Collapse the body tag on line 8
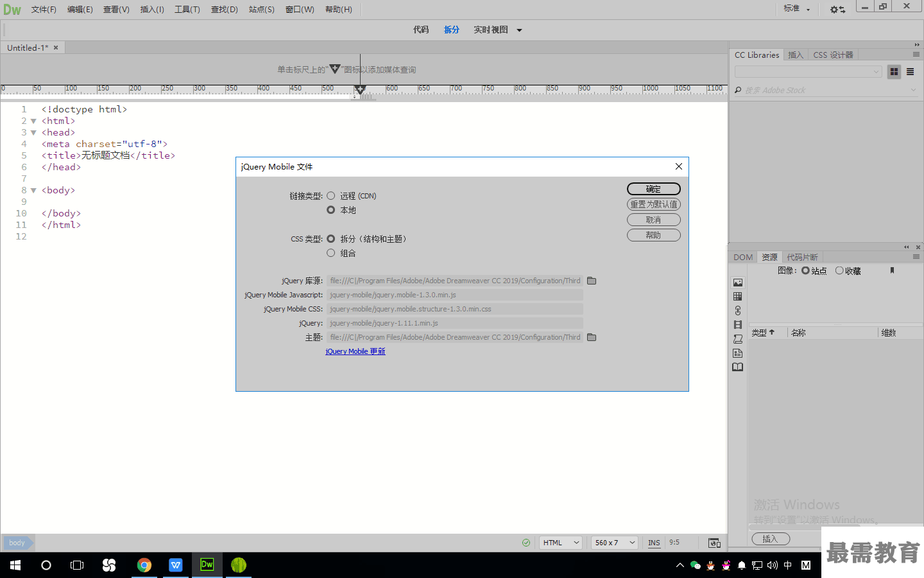This screenshot has height=578, width=924. pyautogui.click(x=33, y=190)
